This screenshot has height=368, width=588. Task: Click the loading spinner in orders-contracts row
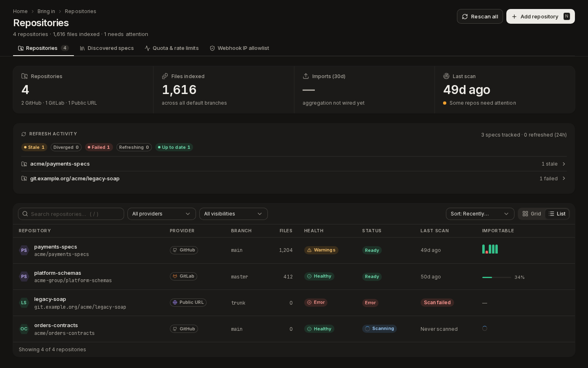pyautogui.click(x=485, y=328)
